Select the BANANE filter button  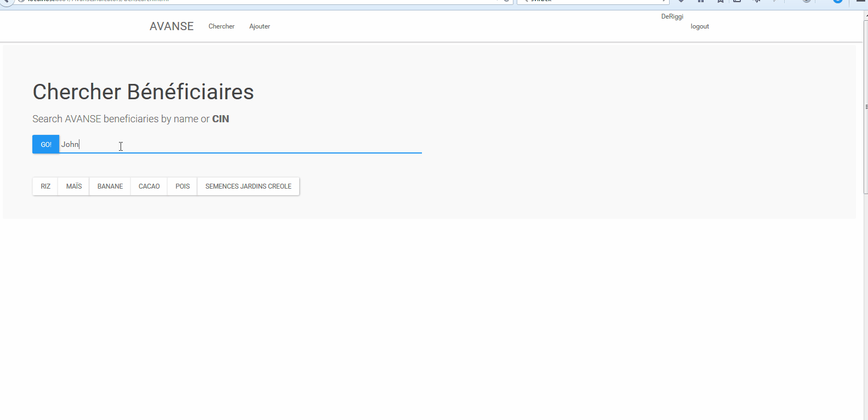point(110,186)
